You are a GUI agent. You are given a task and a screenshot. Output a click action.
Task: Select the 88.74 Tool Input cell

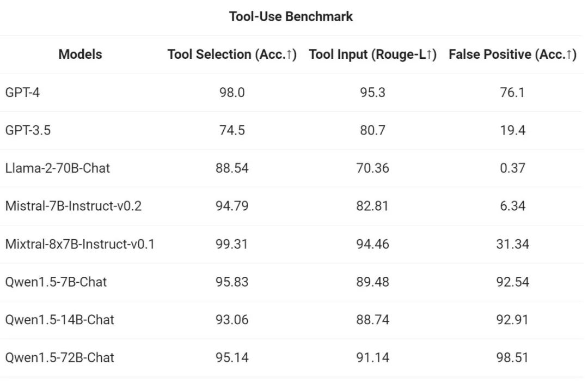pos(372,320)
